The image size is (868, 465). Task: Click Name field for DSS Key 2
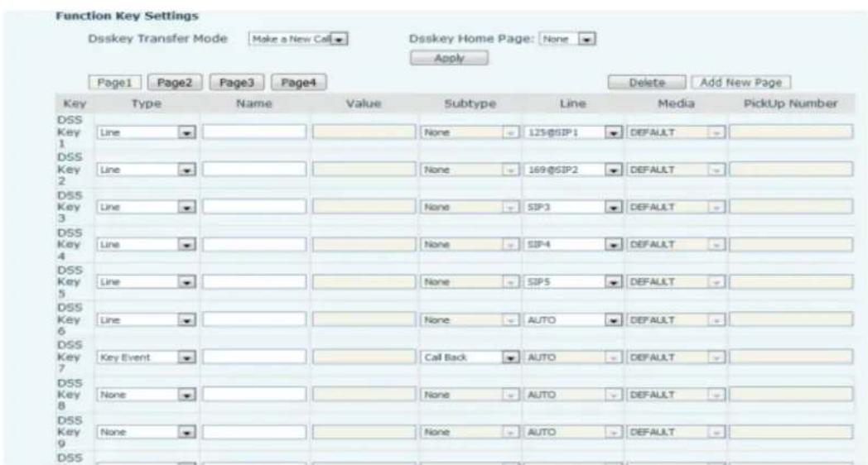pos(254,169)
